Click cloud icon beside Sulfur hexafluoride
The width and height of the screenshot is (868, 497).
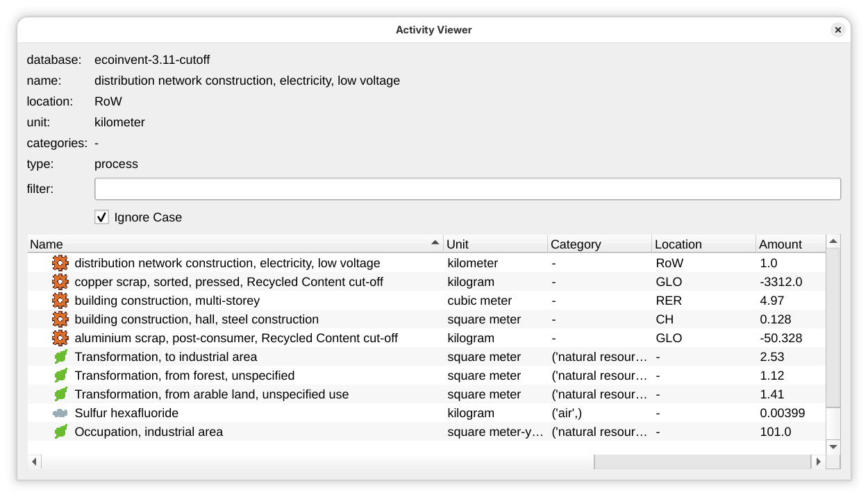point(60,413)
